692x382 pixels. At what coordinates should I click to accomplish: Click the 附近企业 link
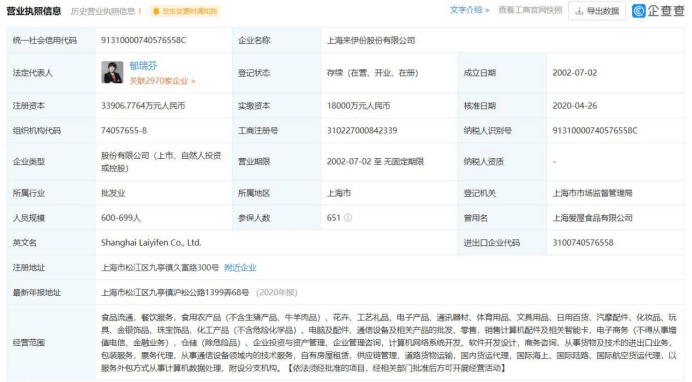coord(240,267)
